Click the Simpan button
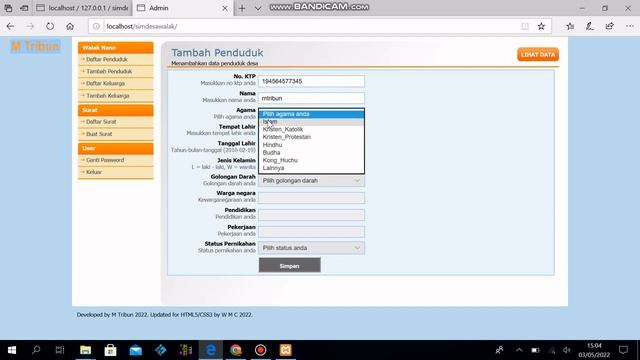This screenshot has height=360, width=640. (x=289, y=266)
